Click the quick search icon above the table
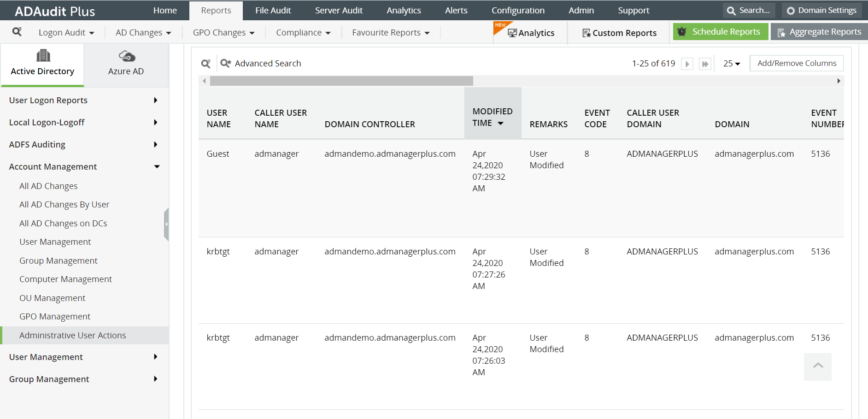 pyautogui.click(x=206, y=64)
